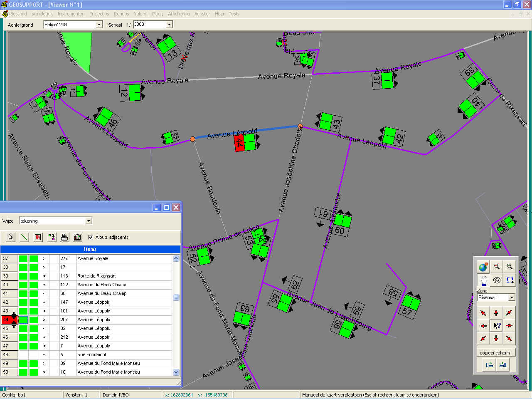
Task: Click the printer icon in Items panel
Action: point(64,237)
